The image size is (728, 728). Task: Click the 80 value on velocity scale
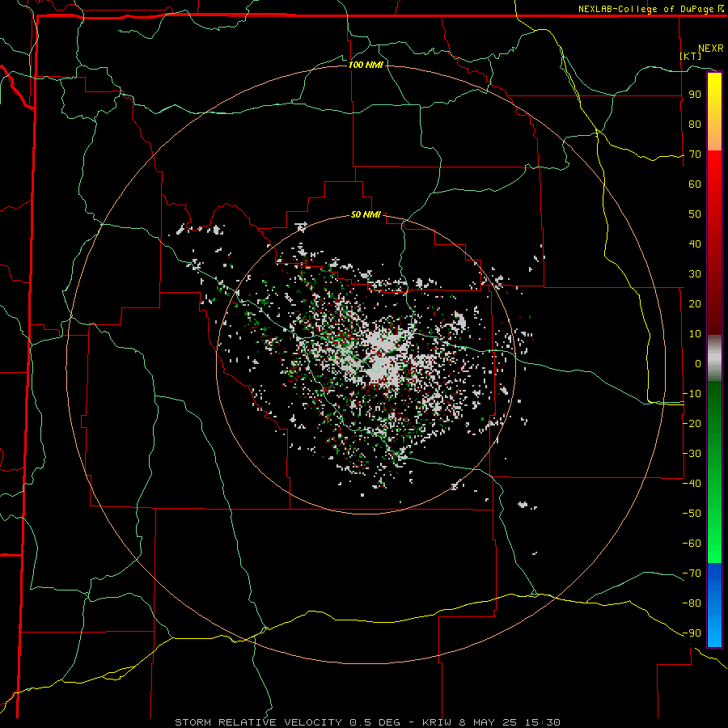click(x=695, y=125)
